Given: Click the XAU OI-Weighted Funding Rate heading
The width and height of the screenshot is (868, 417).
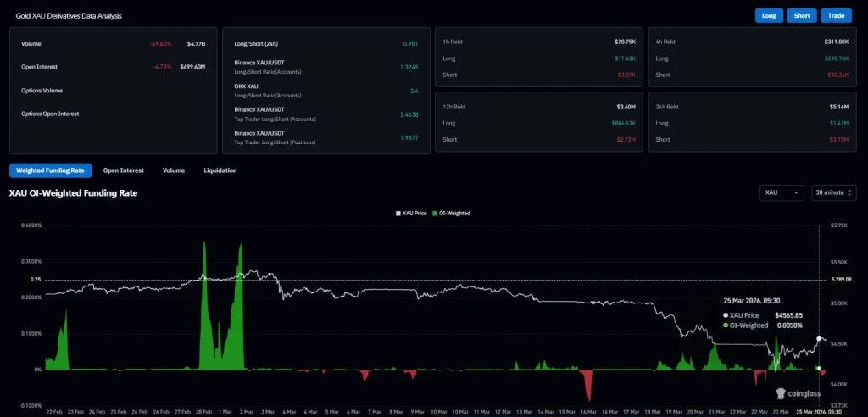Looking at the screenshot, I should coord(73,193).
